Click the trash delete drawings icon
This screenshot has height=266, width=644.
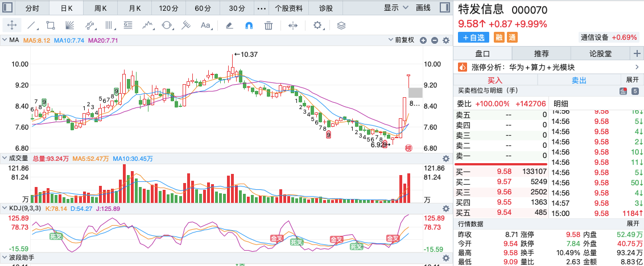tap(268, 26)
